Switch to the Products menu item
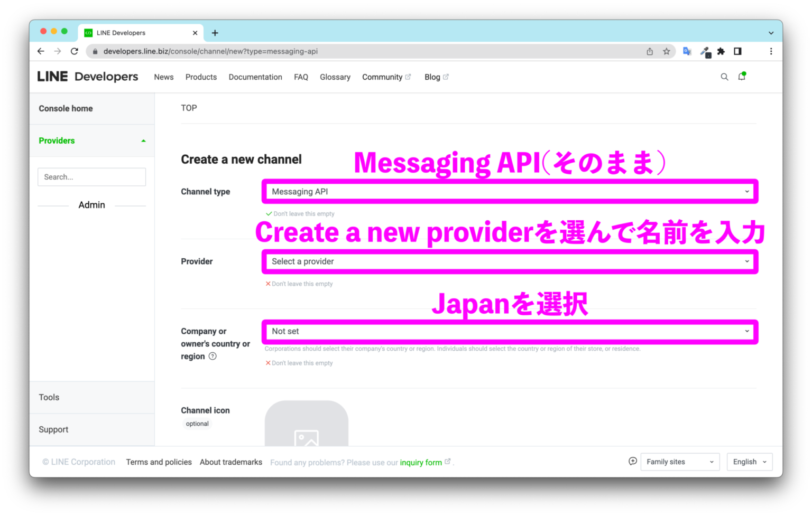This screenshot has height=516, width=812. tap(201, 77)
